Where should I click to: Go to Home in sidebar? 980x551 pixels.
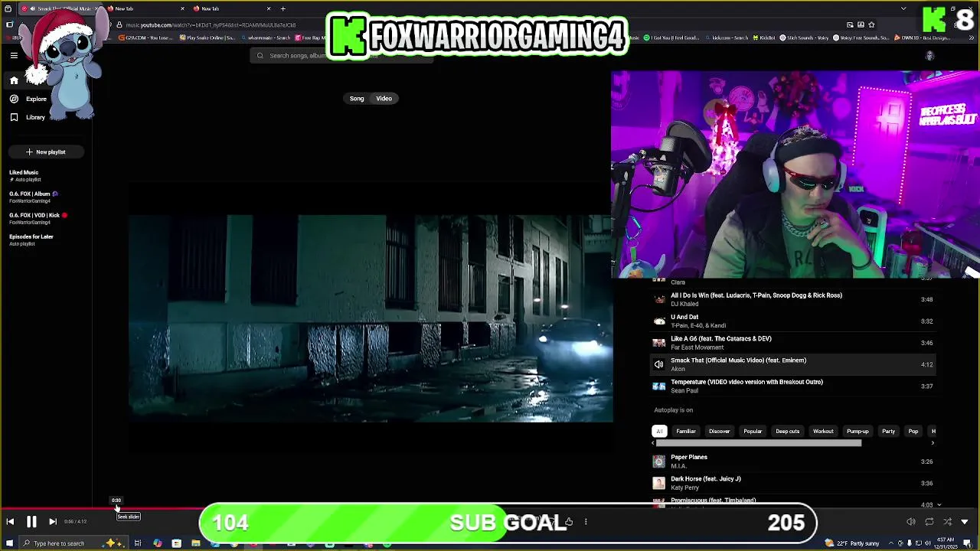(x=14, y=80)
